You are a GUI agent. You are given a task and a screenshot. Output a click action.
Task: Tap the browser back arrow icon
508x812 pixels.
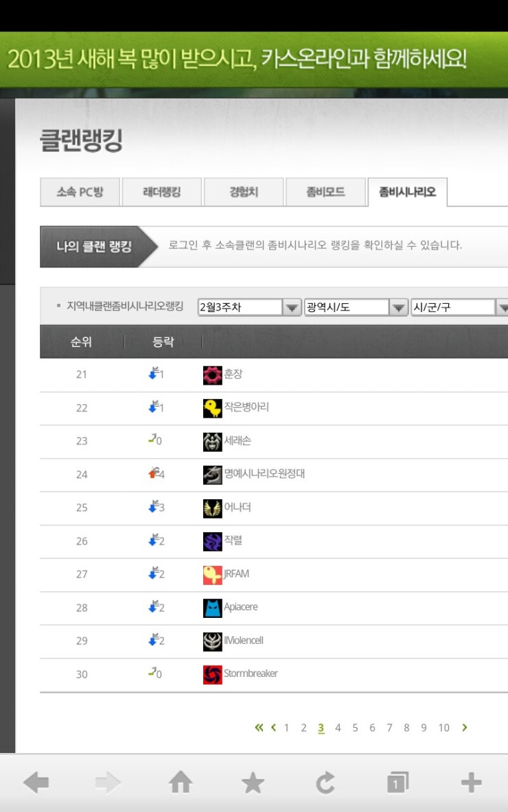[36, 783]
